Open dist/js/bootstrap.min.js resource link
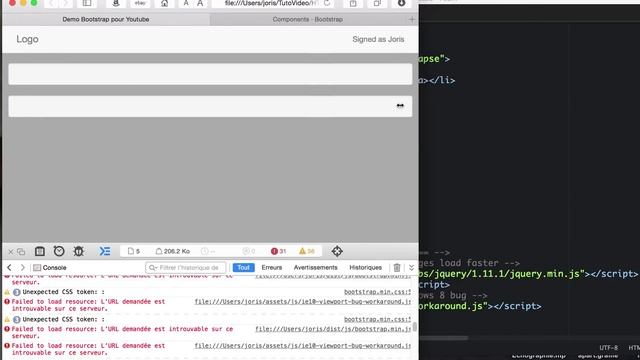The width and height of the screenshot is (640, 360). point(333,329)
